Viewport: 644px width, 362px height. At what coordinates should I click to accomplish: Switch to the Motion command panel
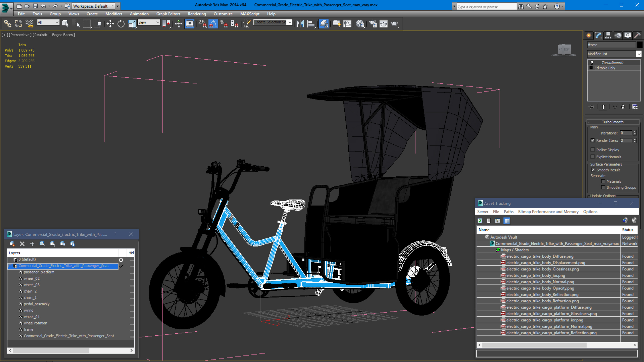coord(618,35)
